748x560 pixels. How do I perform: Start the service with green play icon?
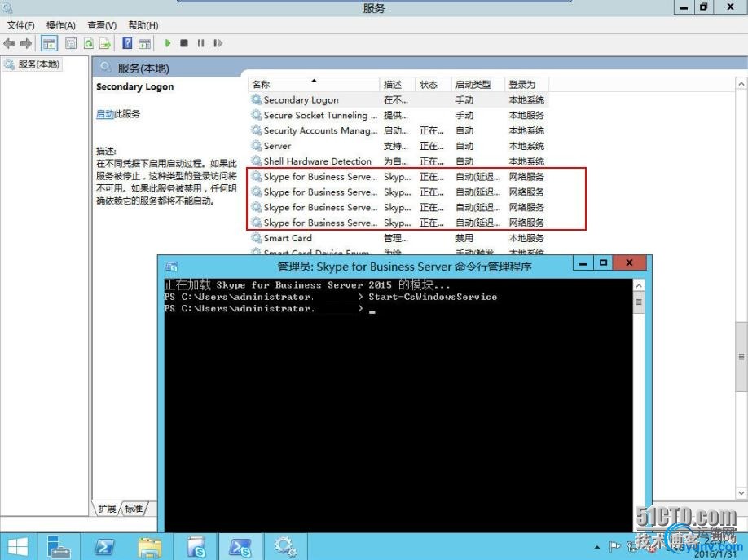point(167,43)
